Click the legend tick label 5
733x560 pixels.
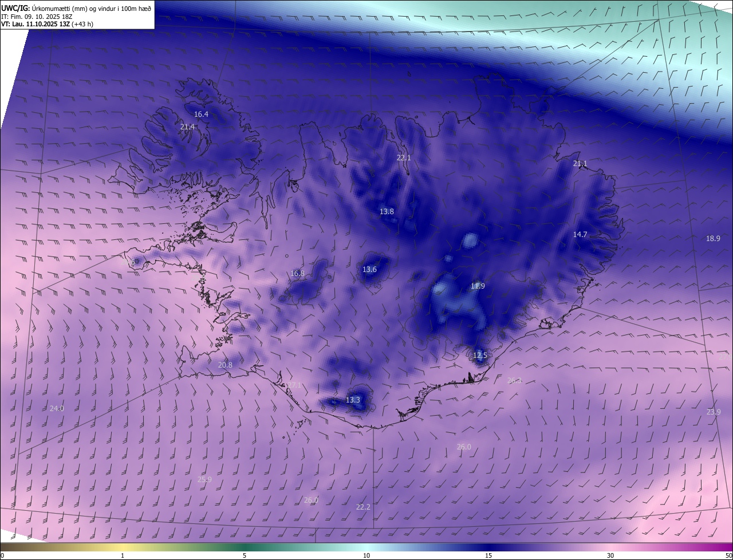click(245, 555)
